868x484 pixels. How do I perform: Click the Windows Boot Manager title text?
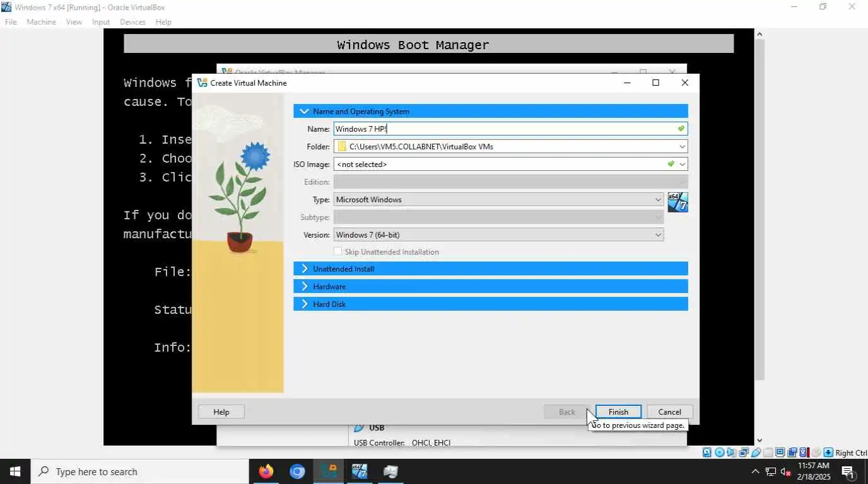tap(413, 45)
